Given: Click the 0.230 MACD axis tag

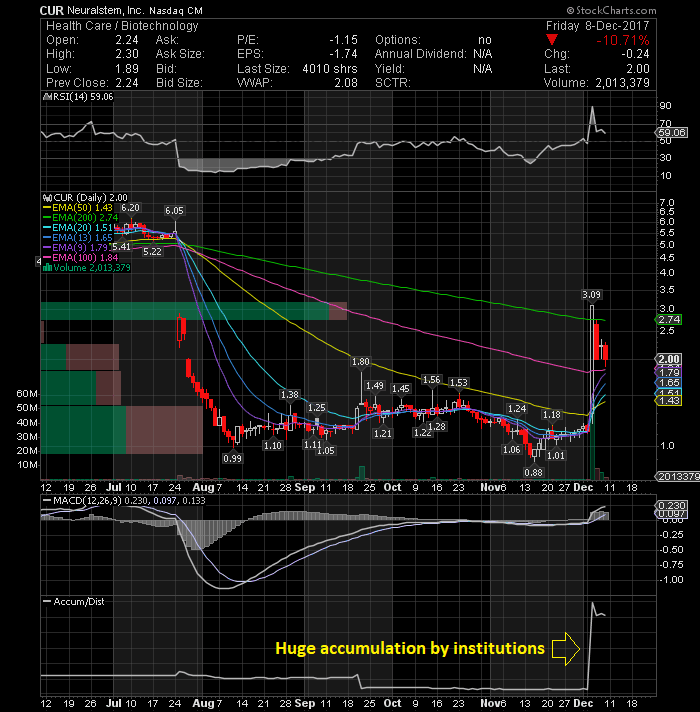Looking at the screenshot, I should 672,505.
